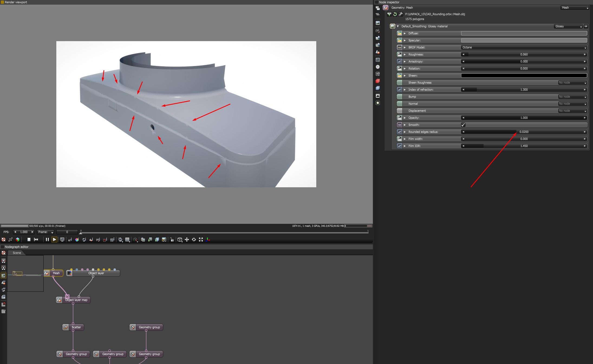The image size is (593, 364).
Task: Select the film region picker tool
Action: tap(112, 240)
